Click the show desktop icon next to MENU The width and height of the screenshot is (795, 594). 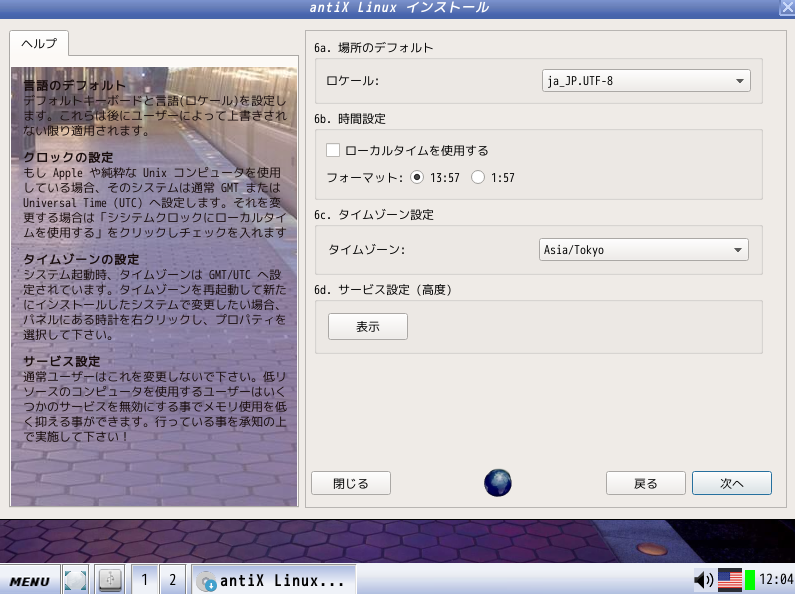(x=76, y=580)
